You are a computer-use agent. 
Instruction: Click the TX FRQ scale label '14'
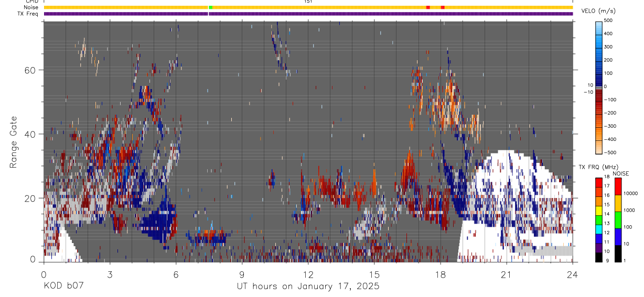point(606,214)
